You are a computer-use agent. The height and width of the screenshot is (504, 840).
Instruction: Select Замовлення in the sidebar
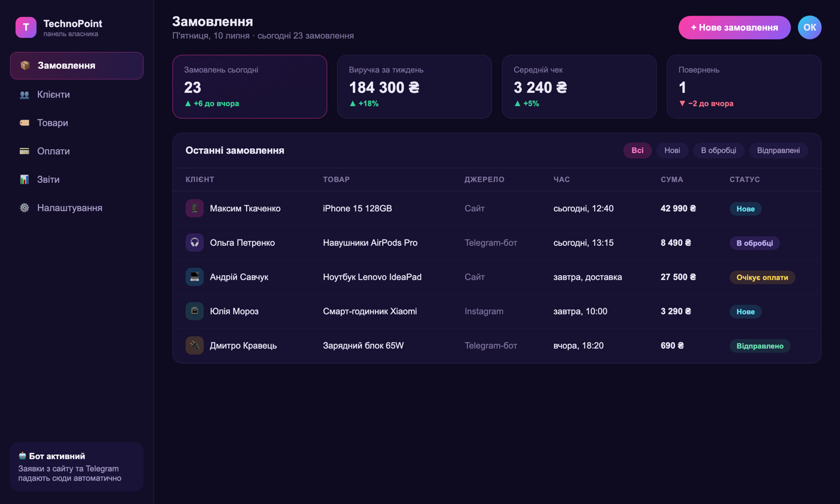pyautogui.click(x=77, y=65)
